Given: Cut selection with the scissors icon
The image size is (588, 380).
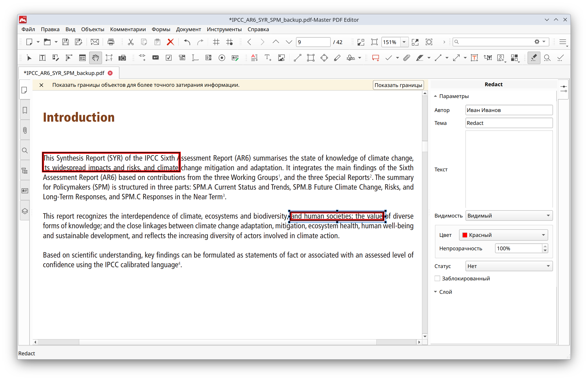Looking at the screenshot, I should click(x=131, y=42).
